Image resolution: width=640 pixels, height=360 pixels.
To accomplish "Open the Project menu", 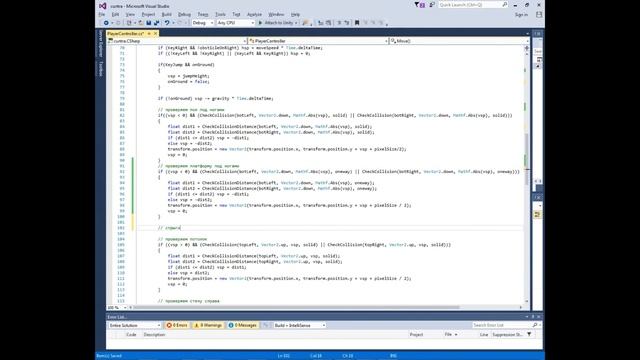I will click(x=148, y=14).
